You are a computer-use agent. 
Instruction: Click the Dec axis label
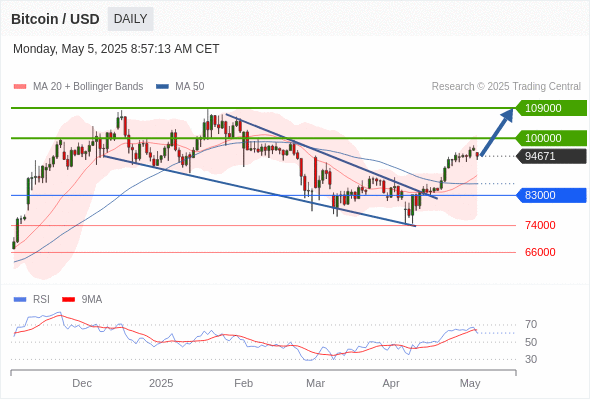[x=82, y=383]
